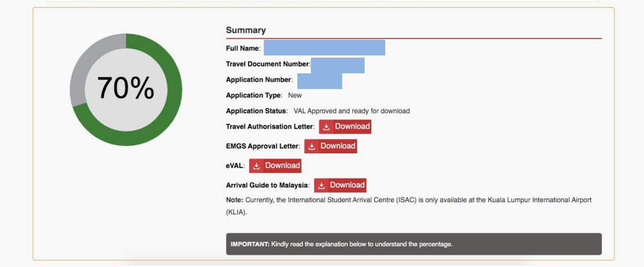Click the download arrow icon beside eVAL
644x267 pixels.
(256, 166)
